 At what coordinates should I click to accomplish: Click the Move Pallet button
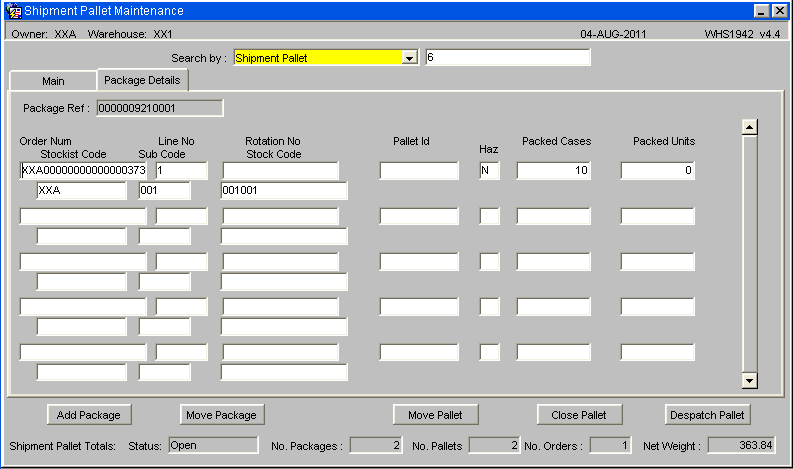click(x=435, y=415)
